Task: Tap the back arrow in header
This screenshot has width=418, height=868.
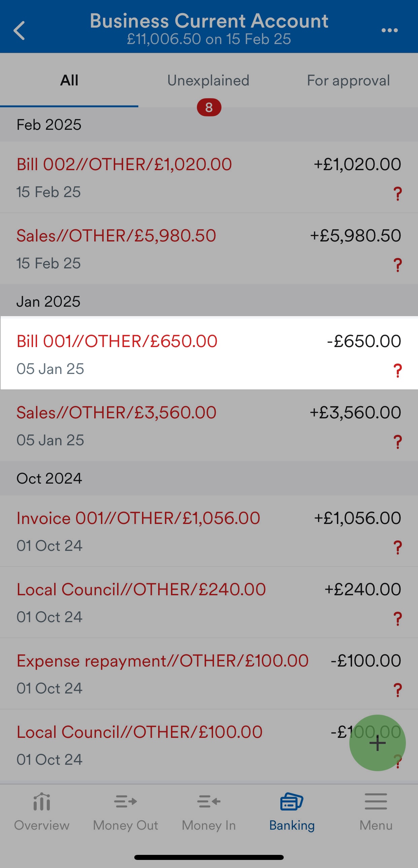Action: (x=19, y=31)
